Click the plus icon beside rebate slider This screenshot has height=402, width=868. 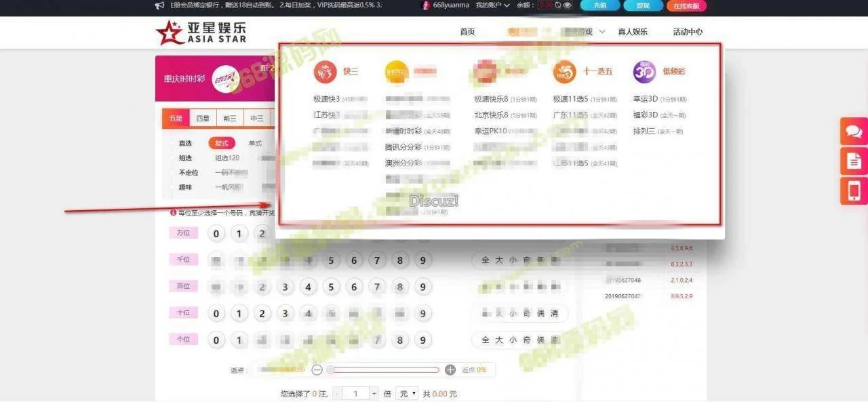tap(450, 370)
